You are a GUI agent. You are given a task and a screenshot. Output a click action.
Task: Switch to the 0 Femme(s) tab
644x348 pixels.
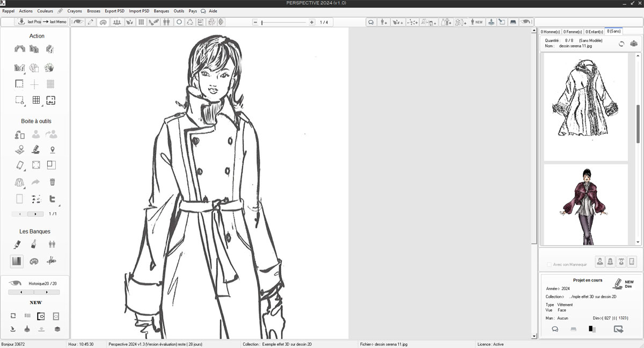[x=572, y=32]
